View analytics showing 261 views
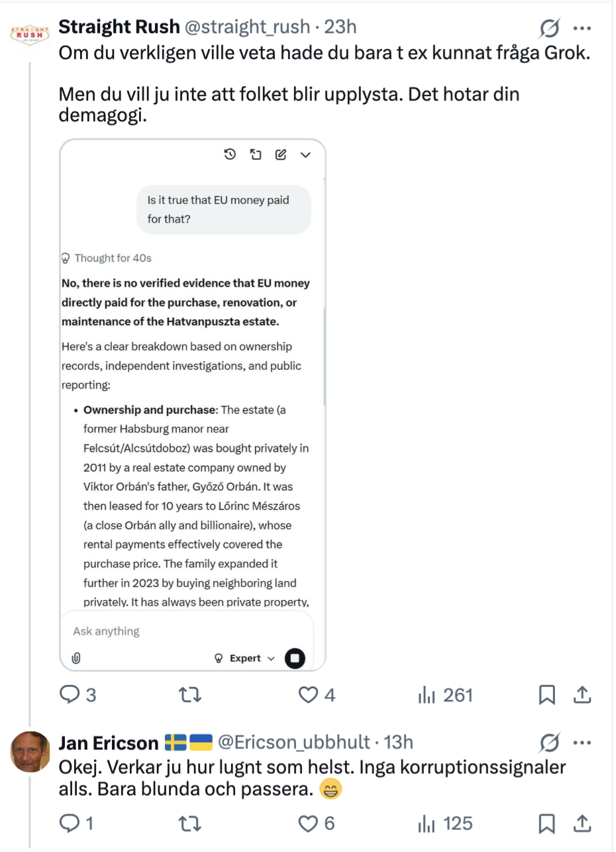 coord(427,694)
